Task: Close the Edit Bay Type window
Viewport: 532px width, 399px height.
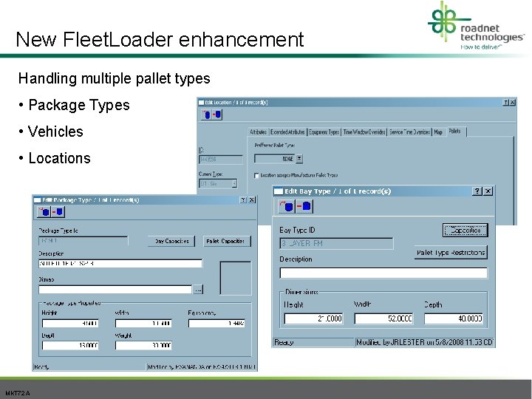Action: (488, 191)
